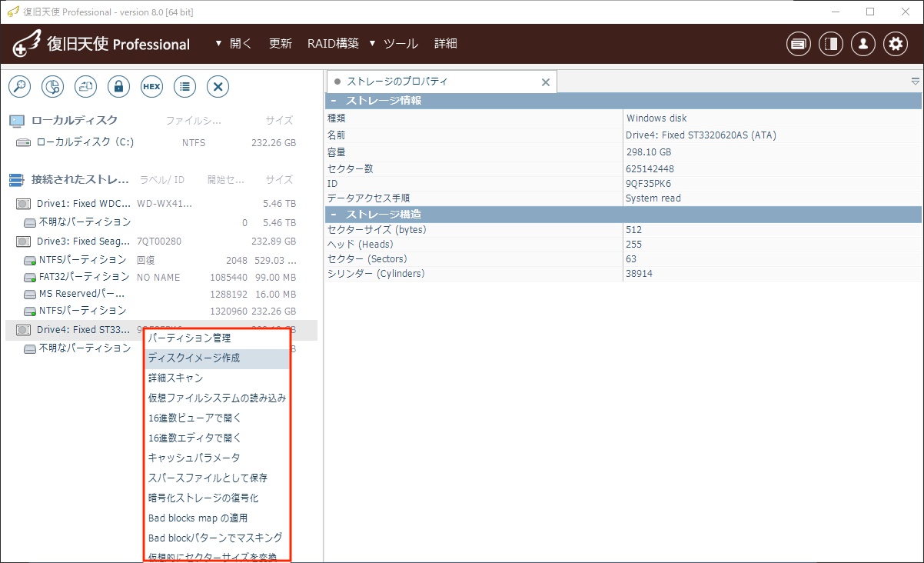
Task: Select パーティション管理 in the context menu
Action: pyautogui.click(x=217, y=338)
